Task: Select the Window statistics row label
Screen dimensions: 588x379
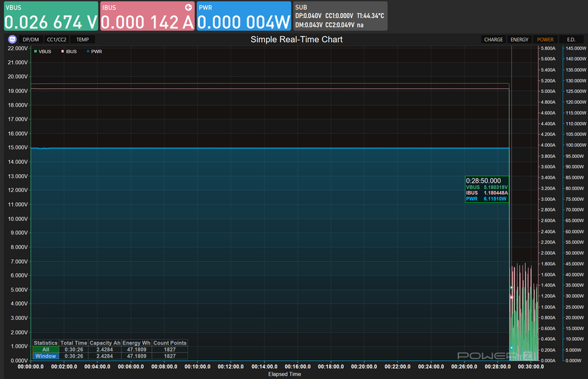Action: 46,356
